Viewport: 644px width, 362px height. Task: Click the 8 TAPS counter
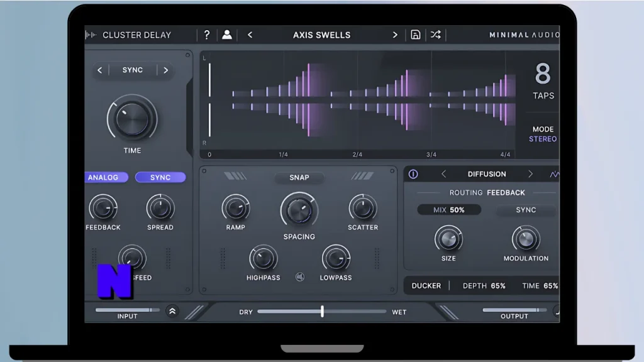pyautogui.click(x=543, y=81)
